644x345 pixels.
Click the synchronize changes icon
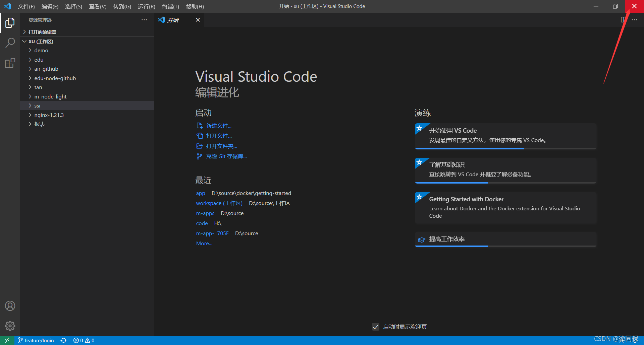pyautogui.click(x=64, y=340)
